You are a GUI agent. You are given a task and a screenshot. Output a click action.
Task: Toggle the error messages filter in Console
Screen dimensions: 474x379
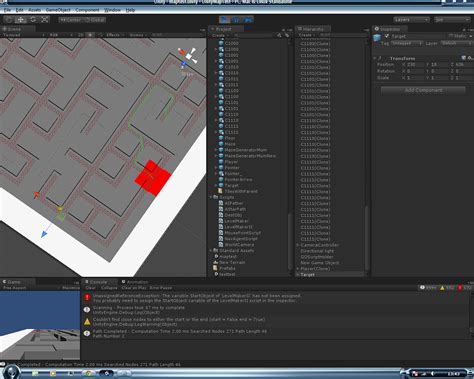(x=465, y=288)
